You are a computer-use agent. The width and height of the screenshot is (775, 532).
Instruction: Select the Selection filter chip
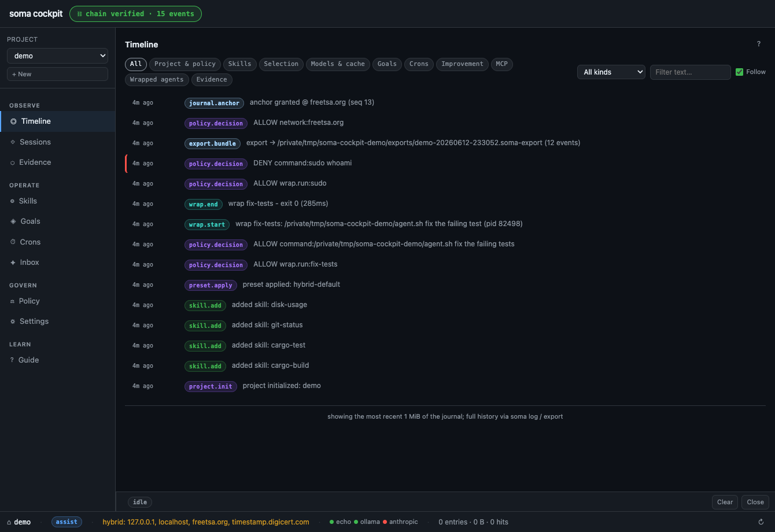pyautogui.click(x=281, y=64)
